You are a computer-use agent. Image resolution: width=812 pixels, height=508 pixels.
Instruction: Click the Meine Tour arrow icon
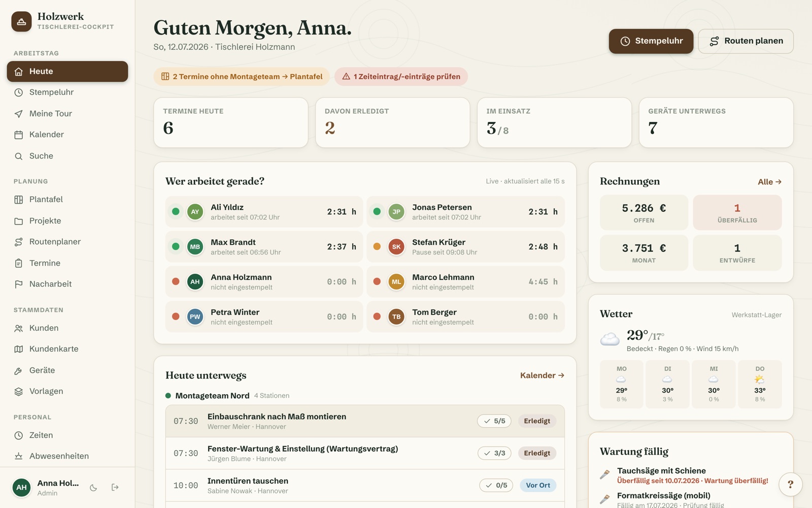click(x=19, y=114)
